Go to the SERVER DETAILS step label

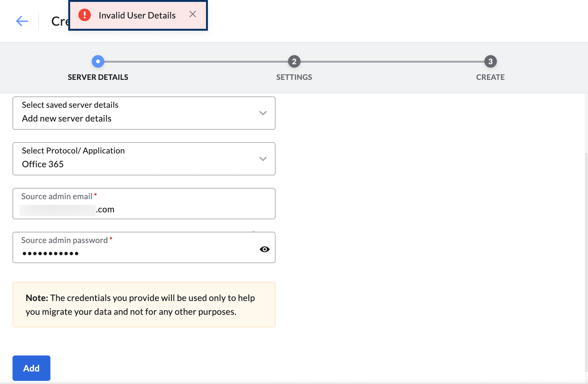tap(98, 77)
